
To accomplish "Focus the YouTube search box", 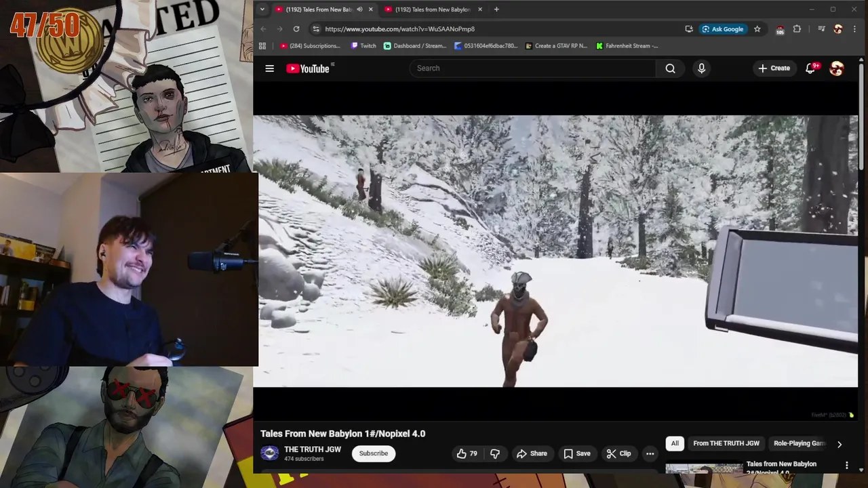I will [x=532, y=68].
